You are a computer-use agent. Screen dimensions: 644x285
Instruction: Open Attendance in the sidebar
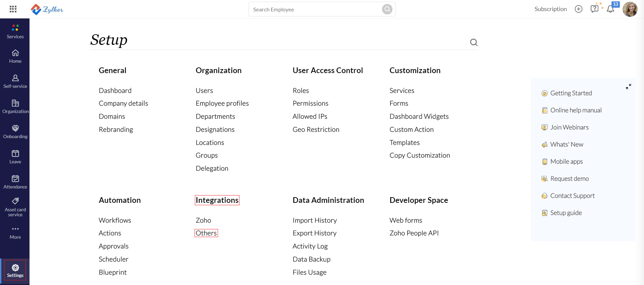coord(15,182)
